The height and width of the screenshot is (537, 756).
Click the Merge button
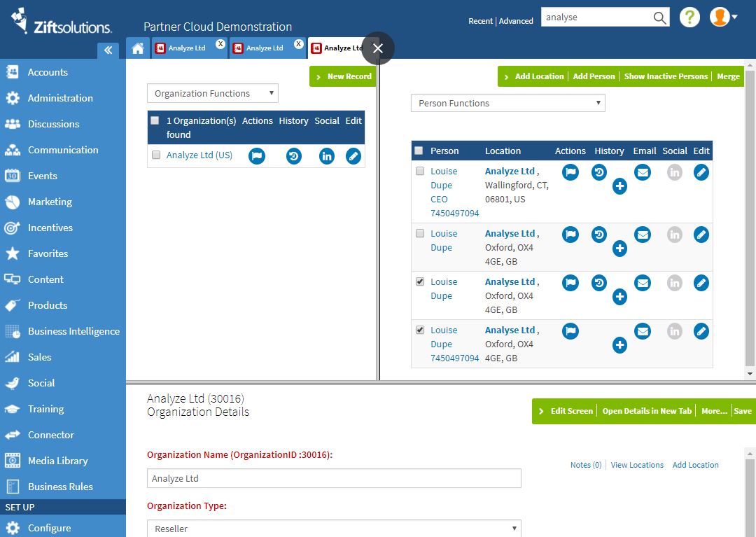[728, 76]
